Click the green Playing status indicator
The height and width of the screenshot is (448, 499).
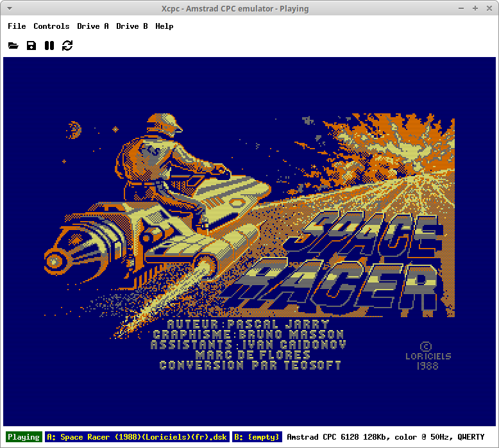(x=24, y=437)
